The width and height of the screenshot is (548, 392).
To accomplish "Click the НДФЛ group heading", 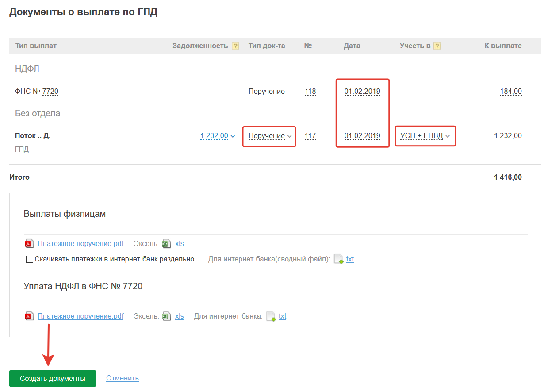I will coord(27,69).
